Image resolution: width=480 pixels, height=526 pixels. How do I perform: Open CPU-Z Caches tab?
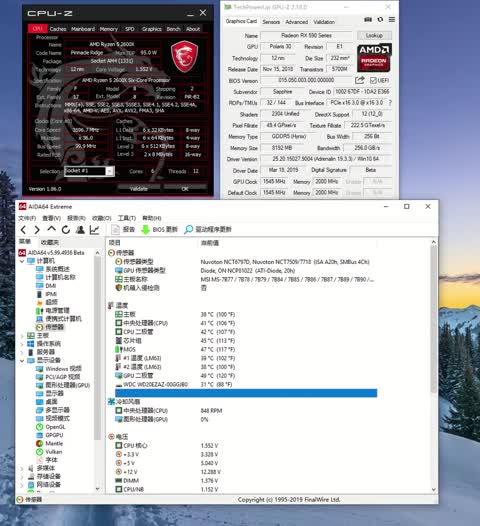(58, 29)
